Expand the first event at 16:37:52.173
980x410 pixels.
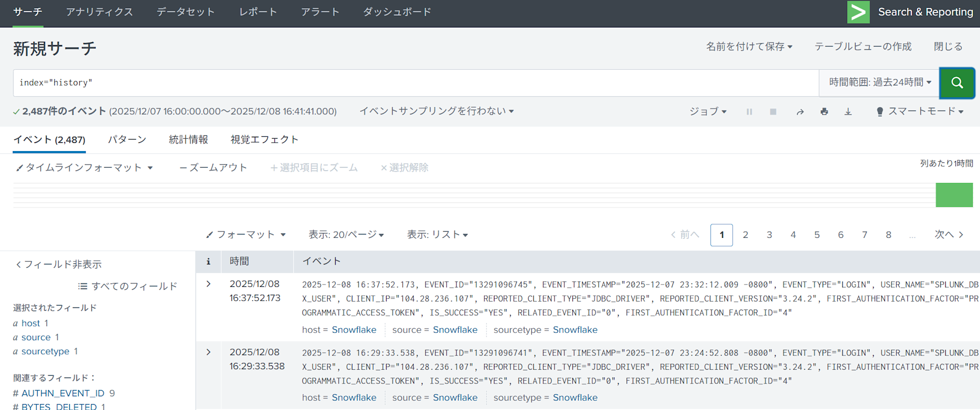click(208, 284)
